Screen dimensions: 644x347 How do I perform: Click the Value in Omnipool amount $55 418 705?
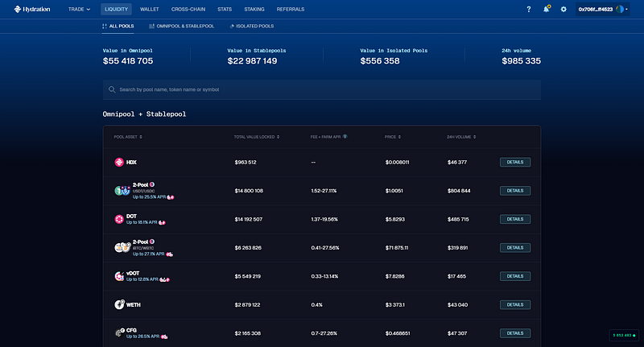coord(128,60)
